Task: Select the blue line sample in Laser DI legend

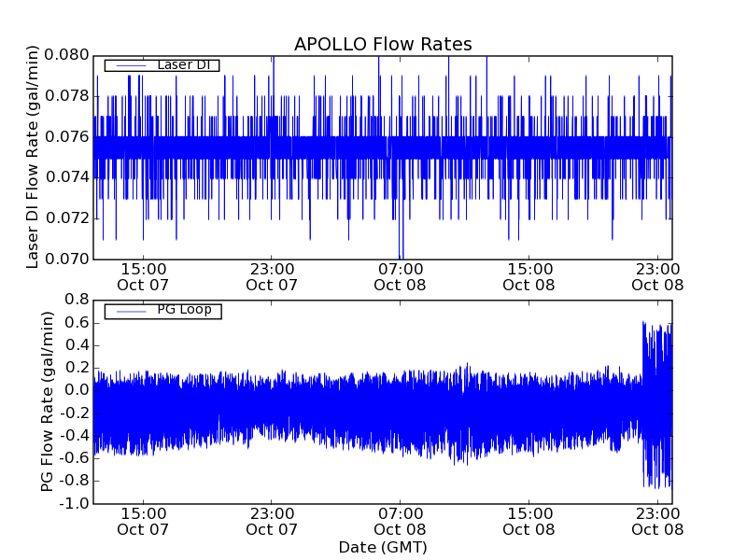Action: pos(131,65)
